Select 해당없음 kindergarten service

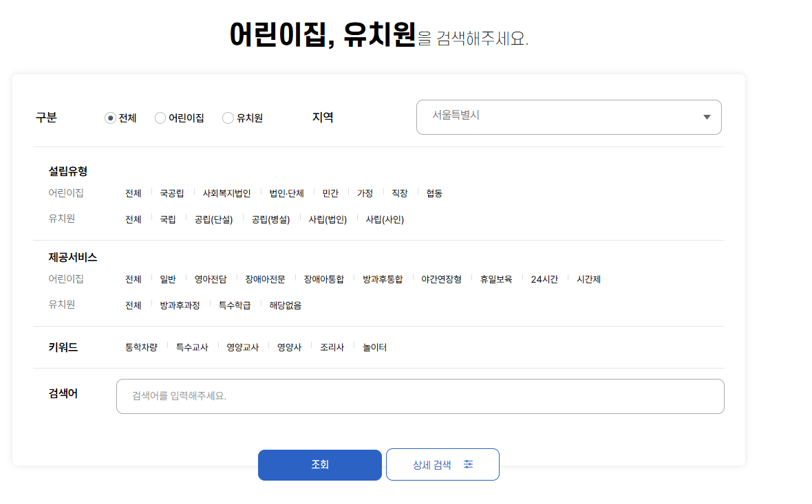(x=286, y=305)
